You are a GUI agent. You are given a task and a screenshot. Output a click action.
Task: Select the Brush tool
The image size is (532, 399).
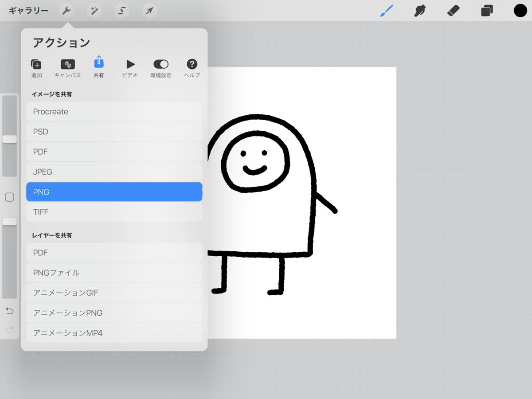pyautogui.click(x=387, y=11)
